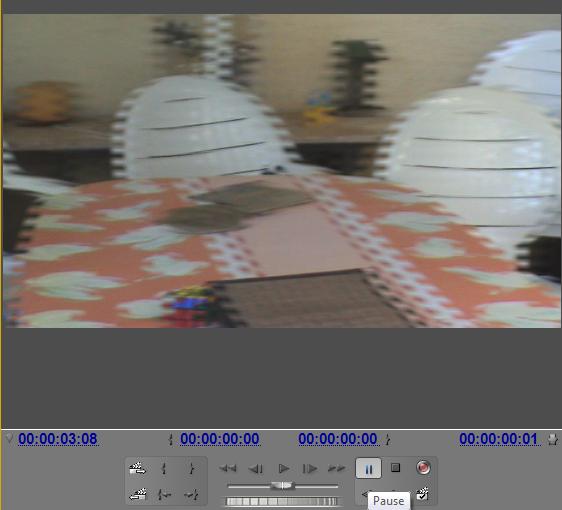Click the Next Scene icon
This screenshot has height=510, width=562.
click(x=138, y=468)
